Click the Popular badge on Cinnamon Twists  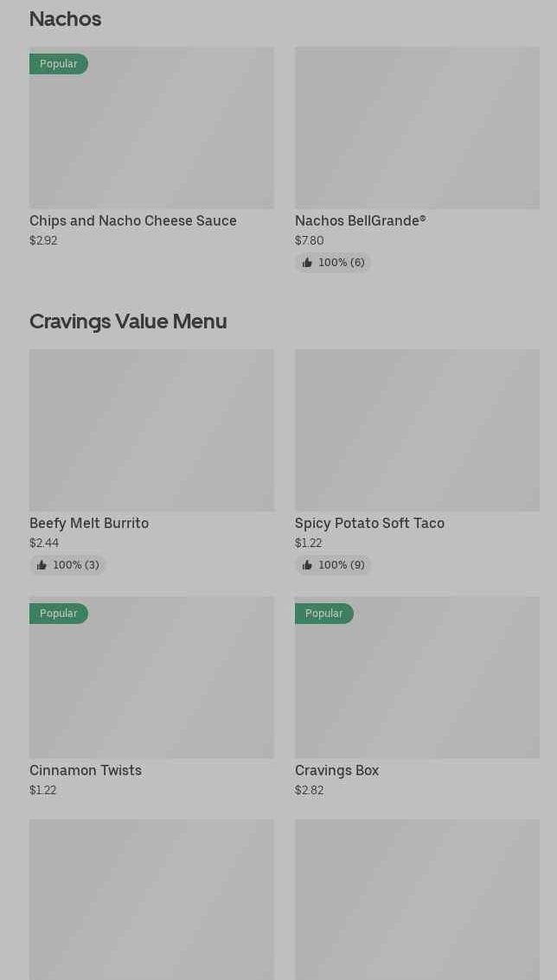pyautogui.click(x=59, y=614)
